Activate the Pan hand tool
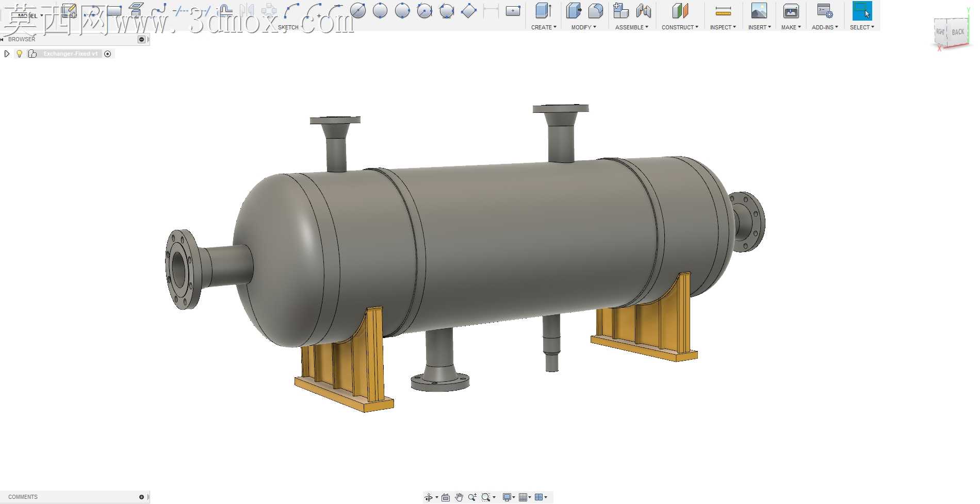The height and width of the screenshot is (504, 980). 459,497
